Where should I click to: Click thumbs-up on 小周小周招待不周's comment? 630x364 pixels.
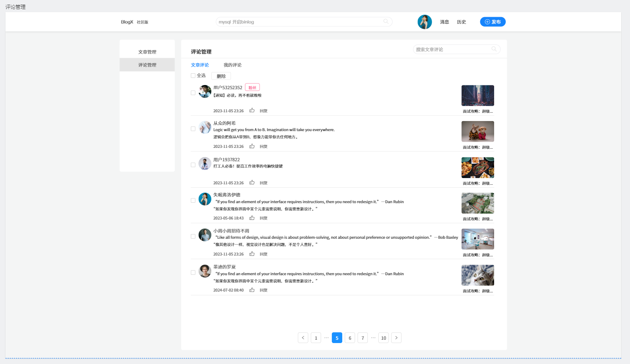coord(252,254)
